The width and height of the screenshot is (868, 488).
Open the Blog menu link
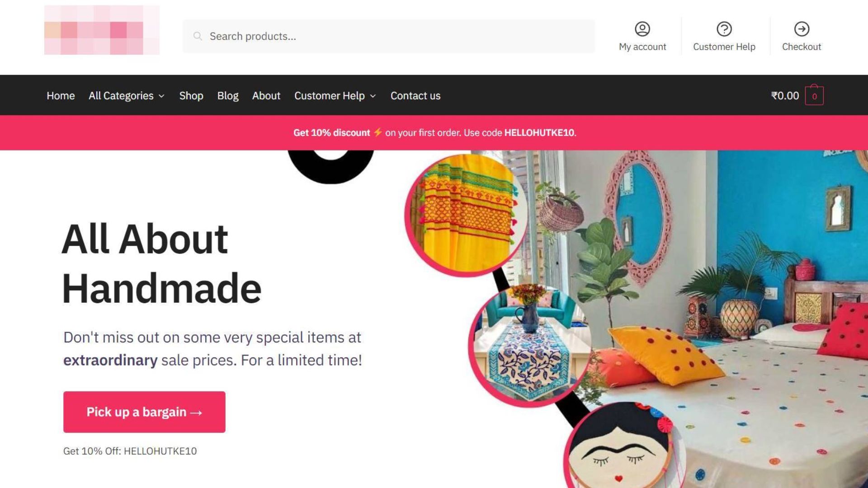click(228, 96)
